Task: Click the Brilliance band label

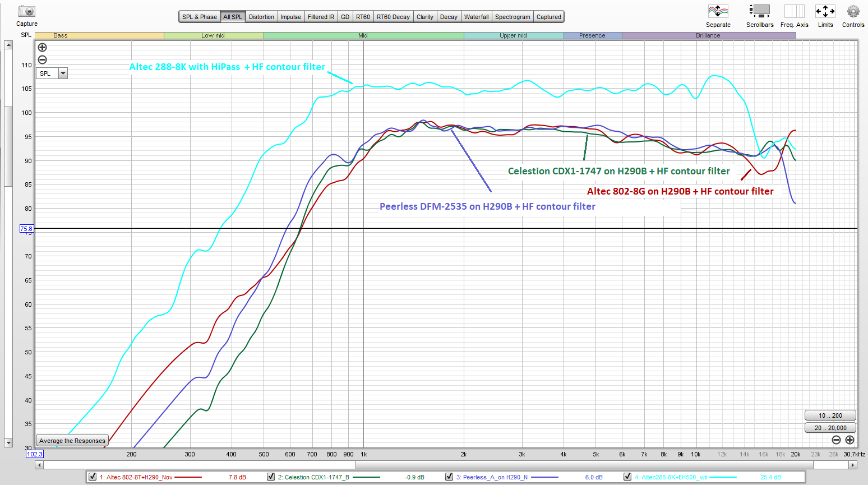Action: 708,35
